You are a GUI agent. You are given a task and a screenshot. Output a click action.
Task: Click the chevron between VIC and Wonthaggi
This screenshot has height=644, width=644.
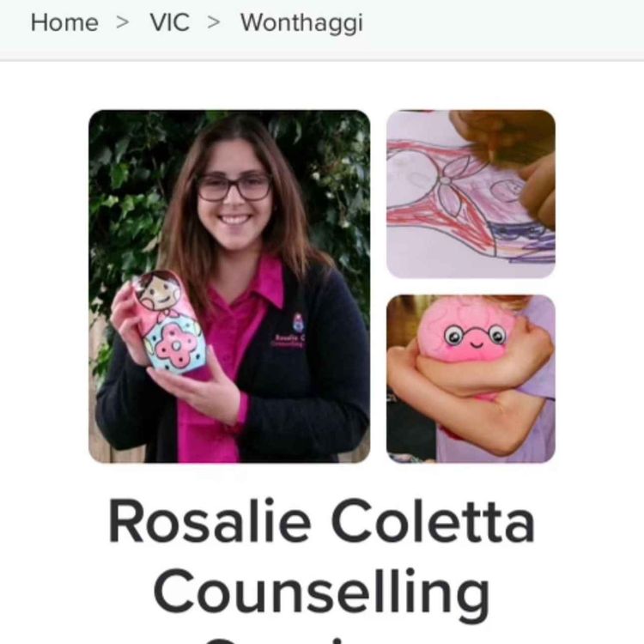[x=214, y=22]
